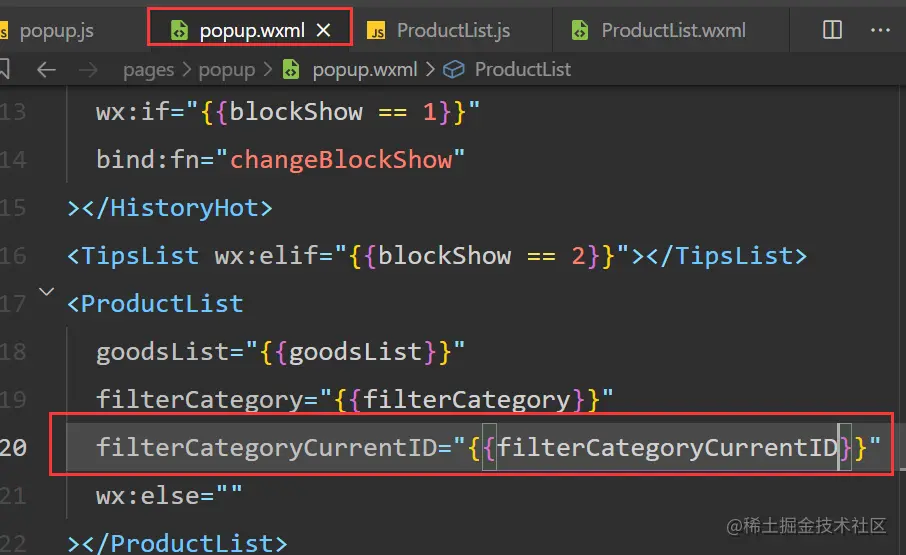This screenshot has height=555, width=906.
Task: Click 'popup.wxml' in the breadcrumb
Action: point(365,70)
